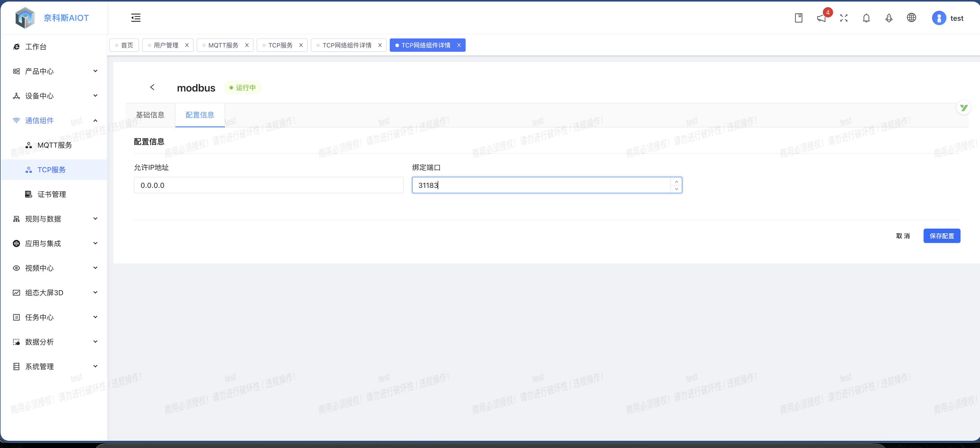
Task: Open the test user avatar
Action: pyautogui.click(x=939, y=18)
